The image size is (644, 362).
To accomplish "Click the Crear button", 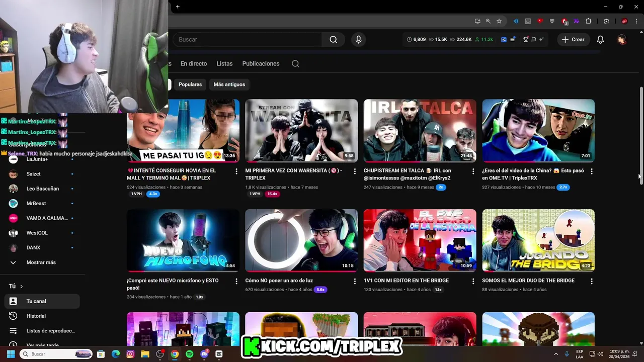I will click(573, 39).
